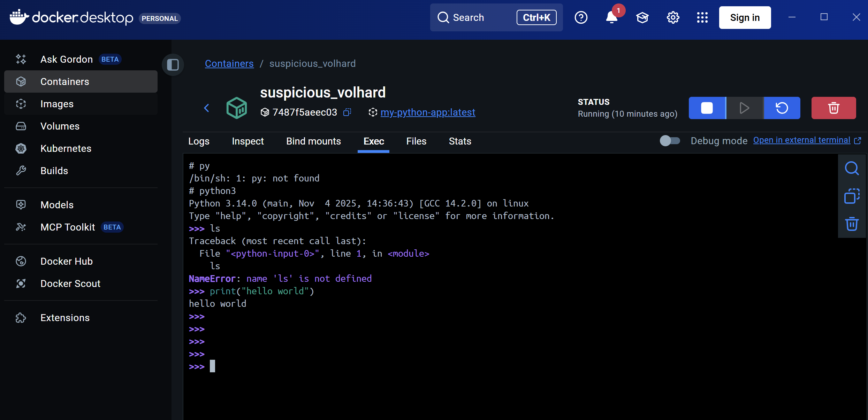Open the help menu icon
Image resolution: width=868 pixels, height=420 pixels.
click(581, 17)
